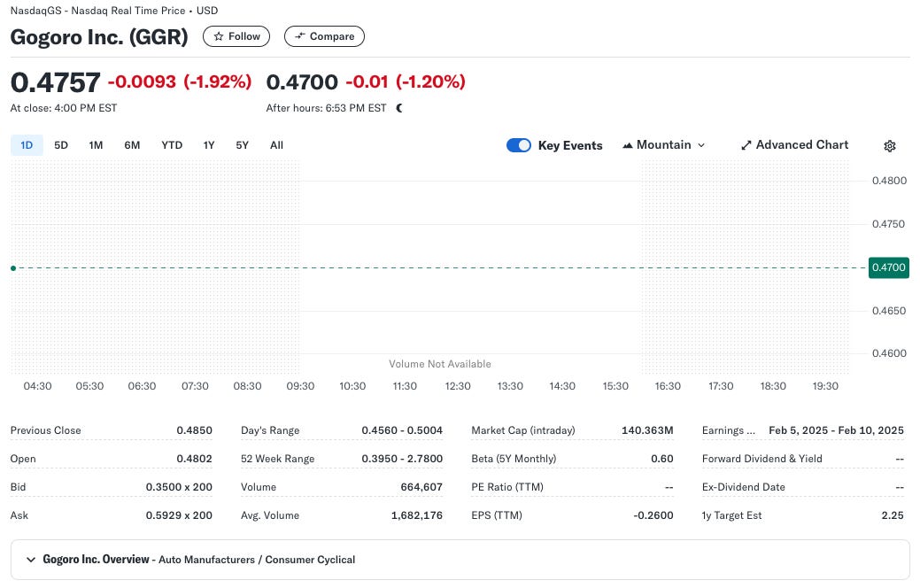The width and height of the screenshot is (920, 588).
Task: Switch chart to 6M range
Action: click(132, 145)
